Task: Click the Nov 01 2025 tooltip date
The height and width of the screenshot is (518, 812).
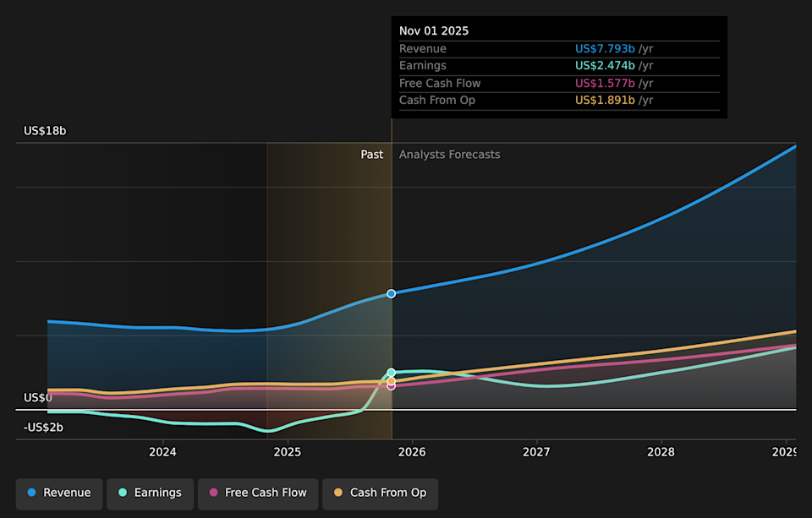Action: (x=434, y=31)
